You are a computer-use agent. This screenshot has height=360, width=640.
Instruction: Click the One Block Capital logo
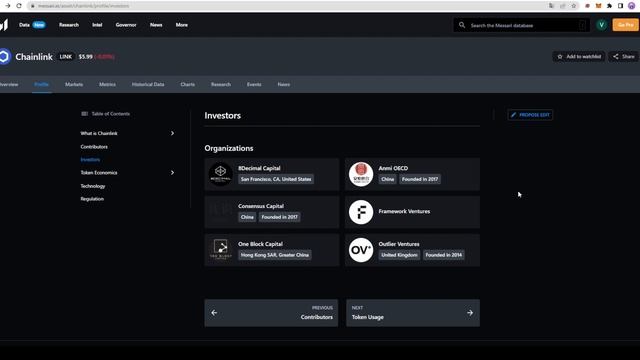[220, 250]
